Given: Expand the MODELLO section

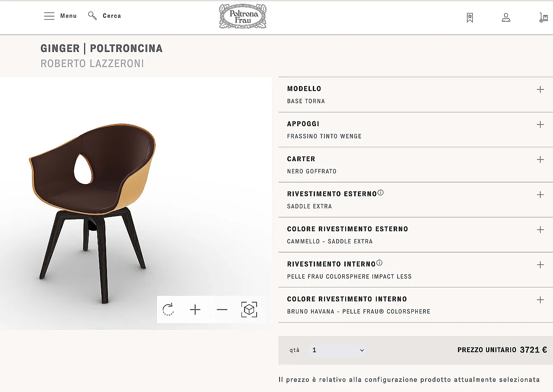Looking at the screenshot, I should click(540, 89).
